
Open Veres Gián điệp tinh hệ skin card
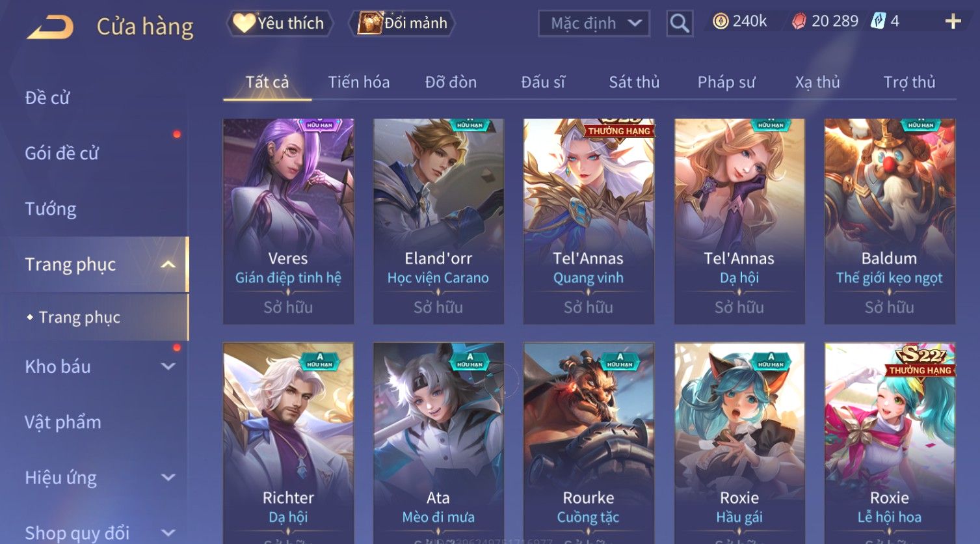tap(288, 221)
